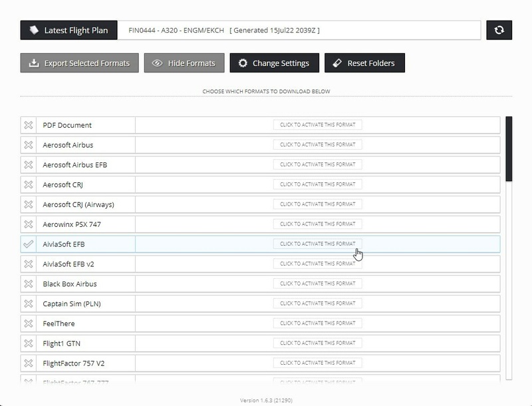The width and height of the screenshot is (532, 406).
Task: Select the Flight1 GTN row label
Action: (x=61, y=343)
